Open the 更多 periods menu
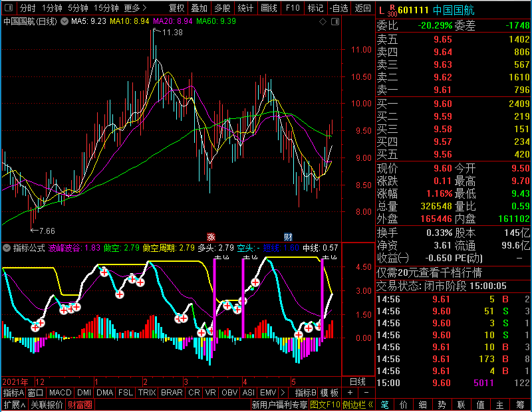 [x=136, y=8]
